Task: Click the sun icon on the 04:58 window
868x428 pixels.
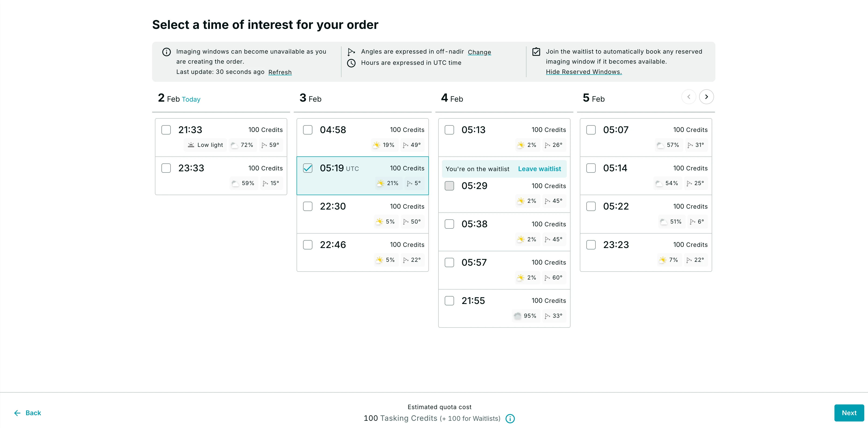Action: (377, 145)
